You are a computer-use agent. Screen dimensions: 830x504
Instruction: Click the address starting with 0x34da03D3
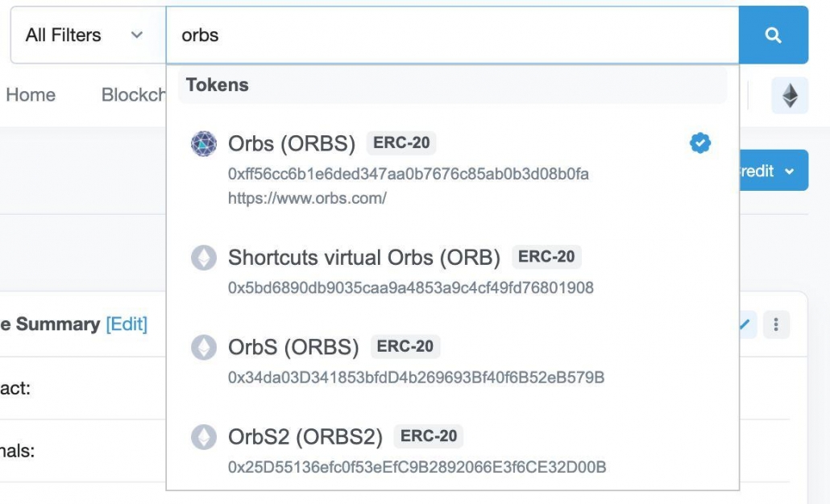pos(416,378)
